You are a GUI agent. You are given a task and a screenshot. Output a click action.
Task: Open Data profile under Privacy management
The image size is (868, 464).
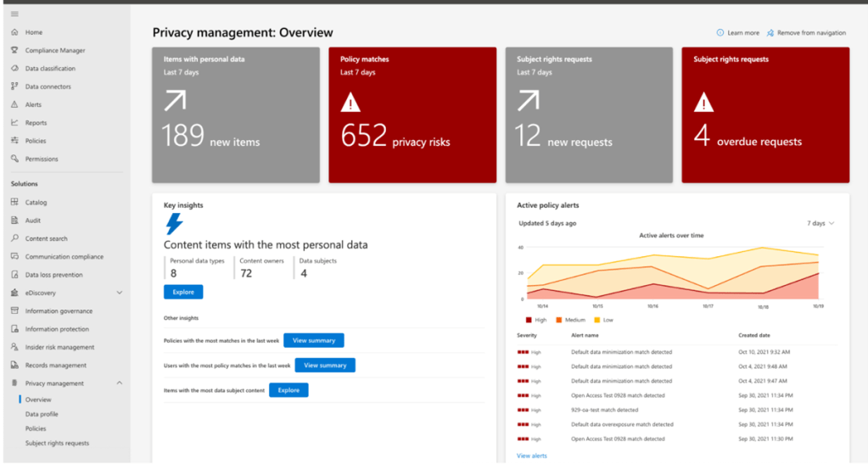pos(42,414)
